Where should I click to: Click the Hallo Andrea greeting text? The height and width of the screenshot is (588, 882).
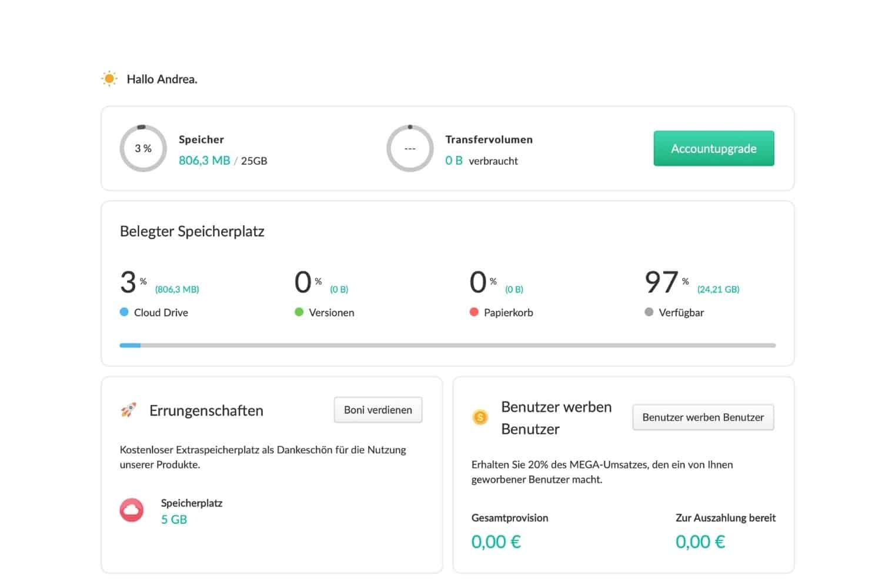(x=162, y=79)
